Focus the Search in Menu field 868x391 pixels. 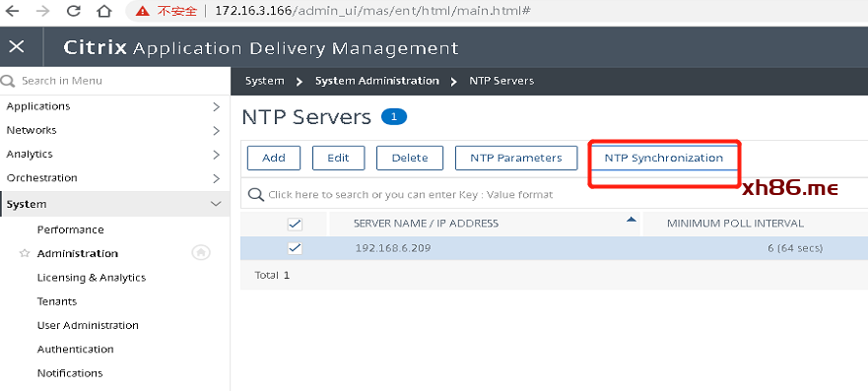114,81
